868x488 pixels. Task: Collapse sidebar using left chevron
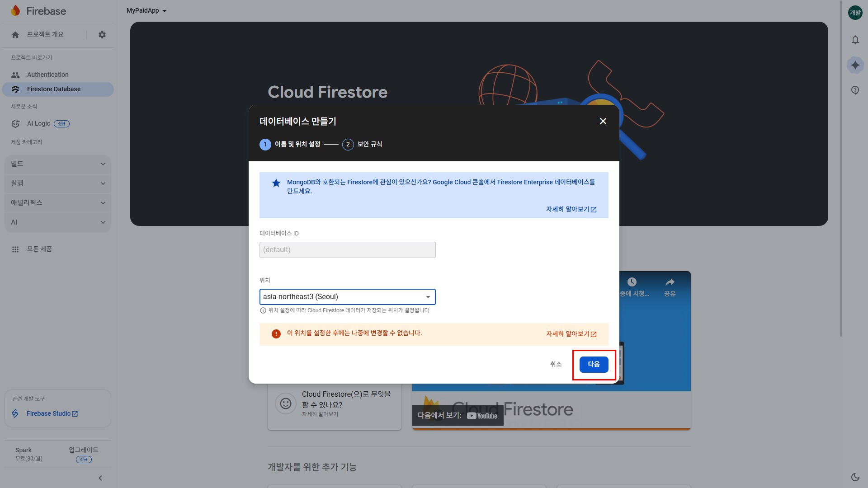coord(100,478)
